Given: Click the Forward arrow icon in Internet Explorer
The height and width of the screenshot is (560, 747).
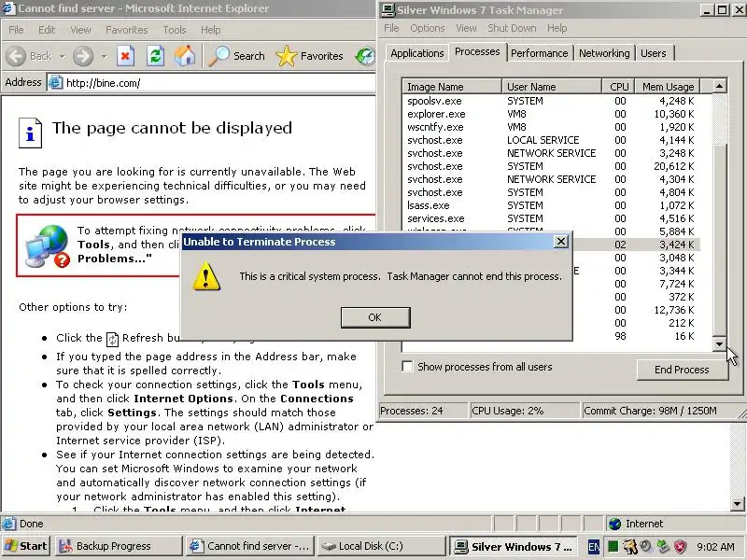Looking at the screenshot, I should pos(83,56).
